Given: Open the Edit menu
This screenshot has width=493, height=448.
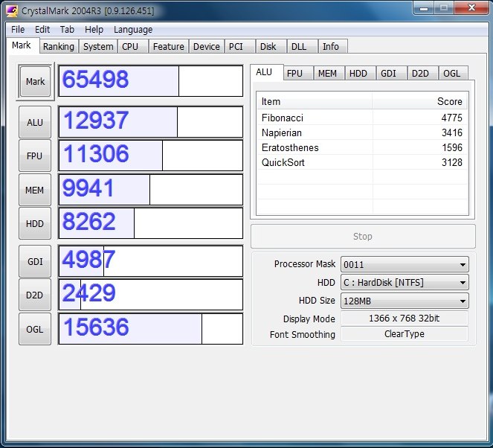Looking at the screenshot, I should pos(42,30).
